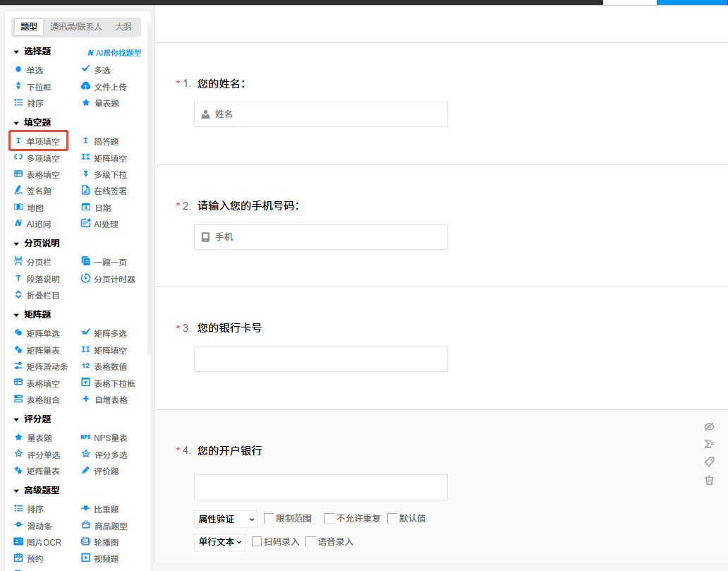Insert a 轮播图 carousel item
The height and width of the screenshot is (571, 728).
tap(100, 542)
